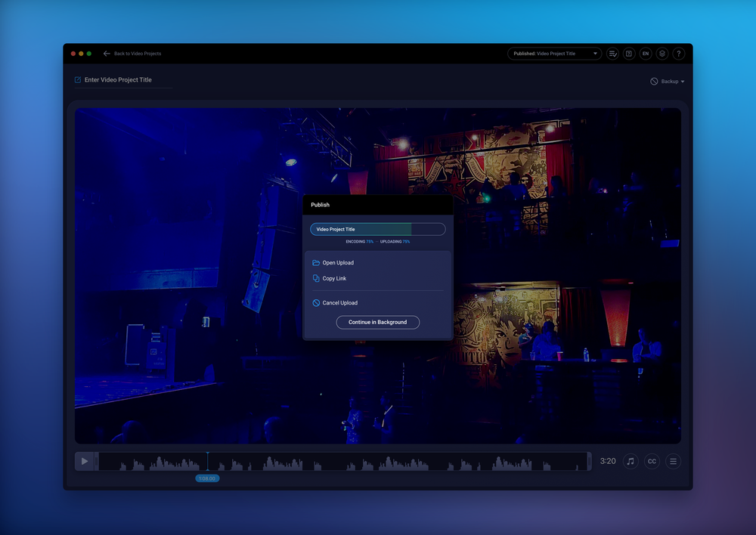Click the help question mark icon
This screenshot has width=756, height=535.
(679, 54)
